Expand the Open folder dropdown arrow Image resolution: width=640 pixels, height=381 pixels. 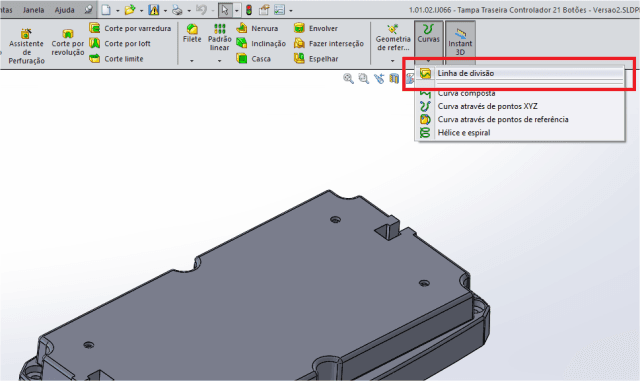[141, 11]
